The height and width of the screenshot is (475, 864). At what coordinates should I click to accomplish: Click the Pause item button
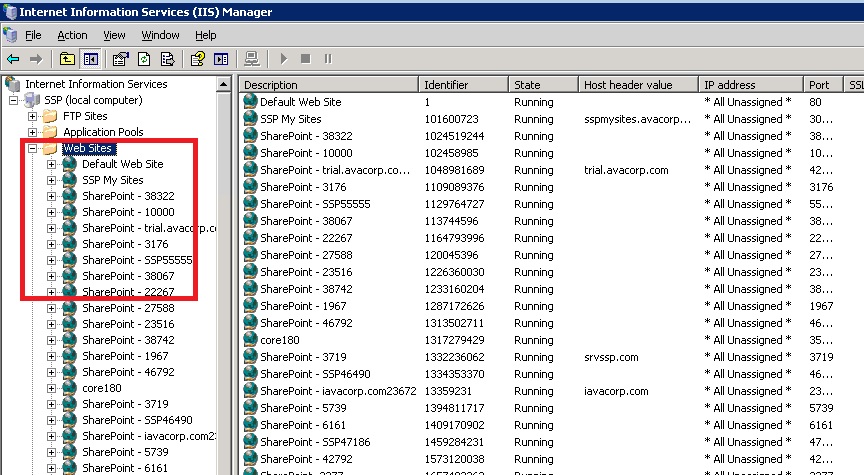point(328,58)
